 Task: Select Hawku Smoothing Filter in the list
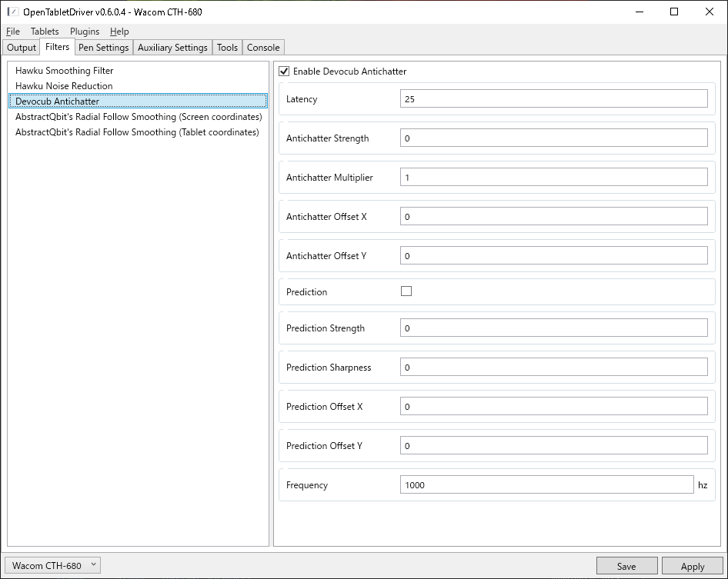[138, 71]
